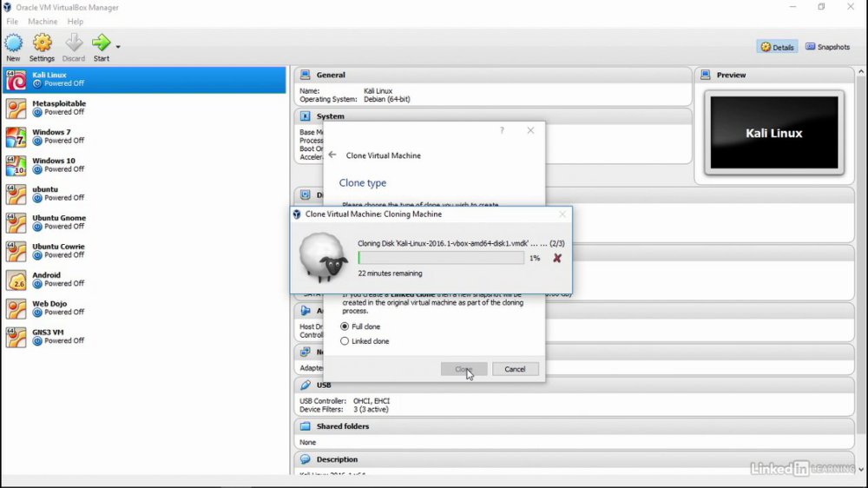The height and width of the screenshot is (488, 868).
Task: Collapse the Shared folders section
Action: tap(574, 426)
